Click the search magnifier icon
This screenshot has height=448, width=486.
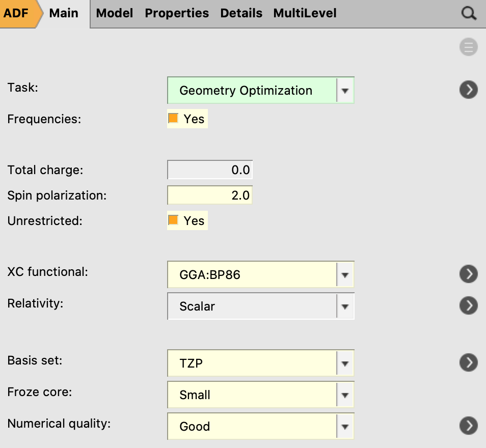point(468,14)
